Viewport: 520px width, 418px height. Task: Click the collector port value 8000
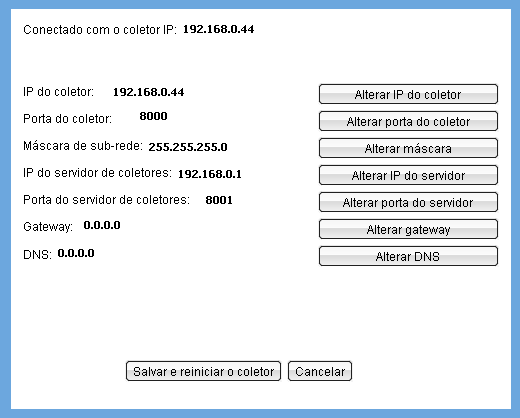point(153,116)
